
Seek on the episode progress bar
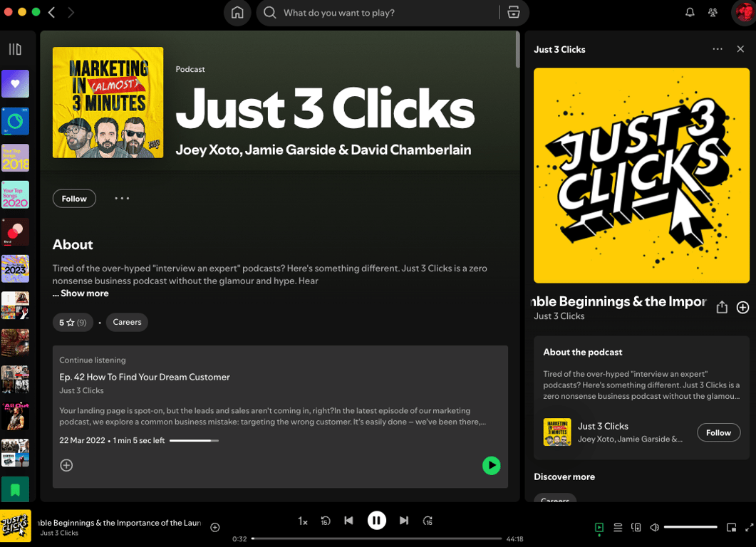coord(376,538)
